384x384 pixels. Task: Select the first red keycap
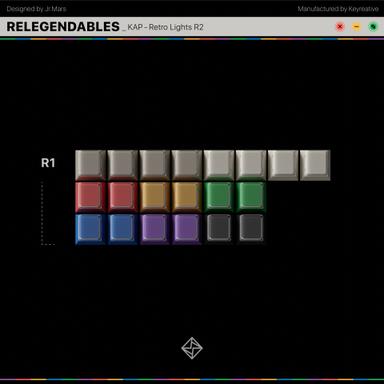coord(90,197)
